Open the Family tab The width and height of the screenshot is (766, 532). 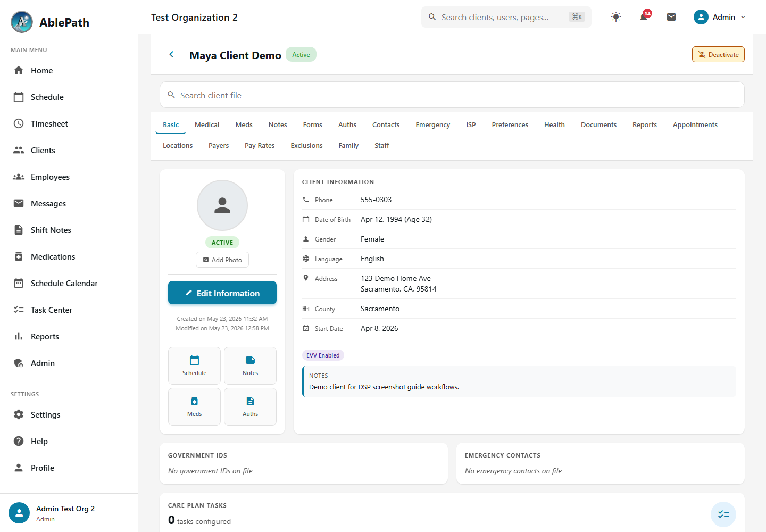point(348,145)
